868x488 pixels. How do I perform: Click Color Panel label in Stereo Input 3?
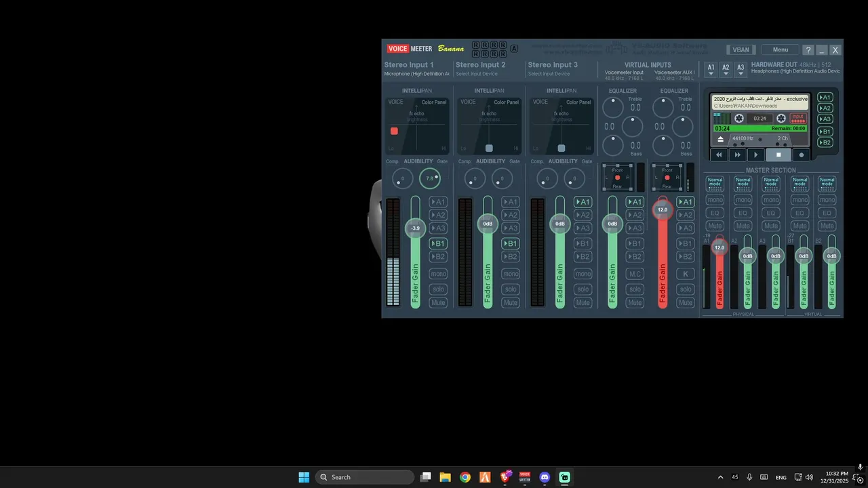point(578,102)
